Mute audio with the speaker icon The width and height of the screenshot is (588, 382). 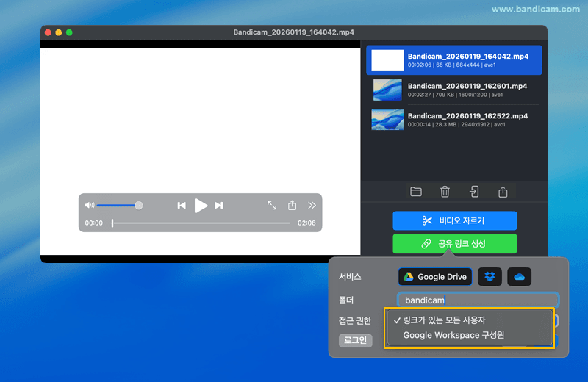[90, 206]
